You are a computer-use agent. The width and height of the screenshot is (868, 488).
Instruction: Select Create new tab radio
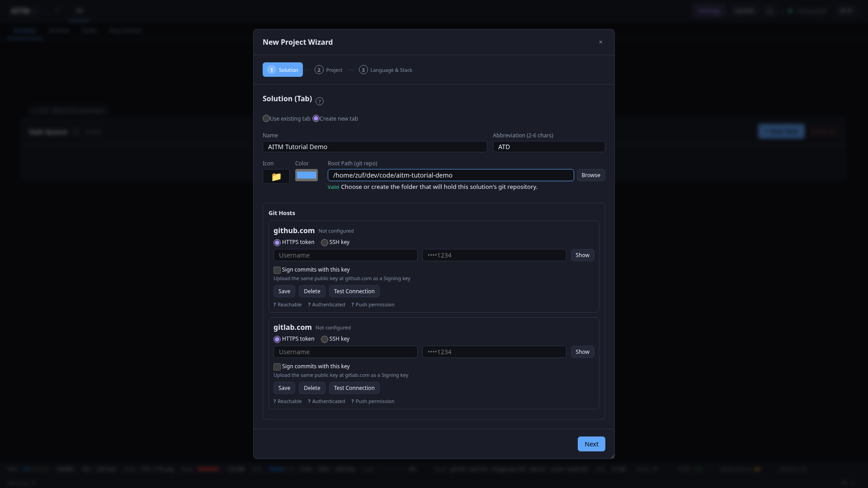(x=316, y=118)
